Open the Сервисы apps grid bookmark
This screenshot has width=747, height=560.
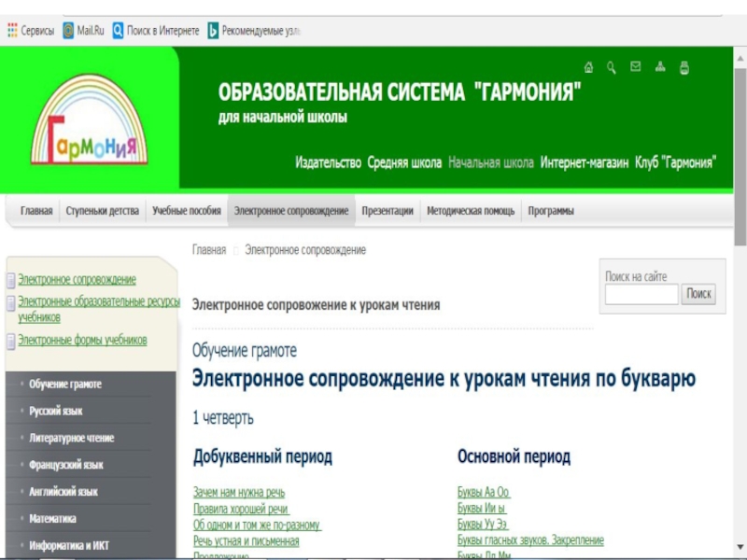coord(30,31)
